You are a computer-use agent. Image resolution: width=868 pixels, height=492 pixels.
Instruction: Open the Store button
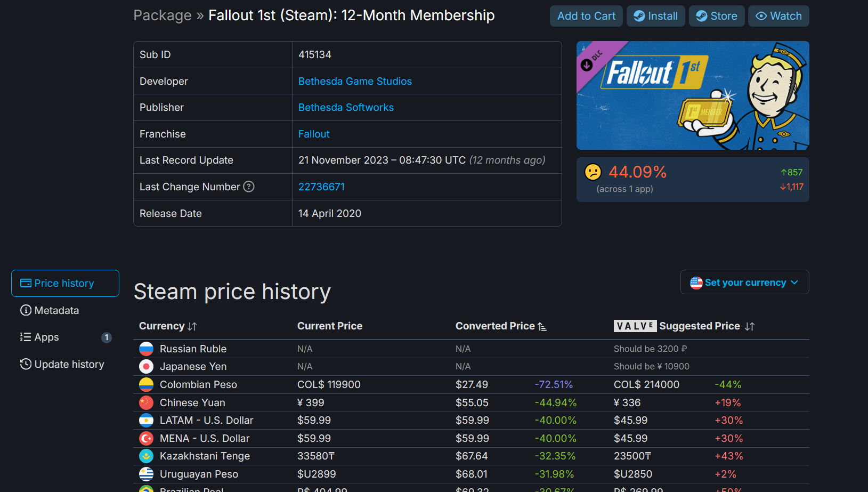[x=717, y=16]
